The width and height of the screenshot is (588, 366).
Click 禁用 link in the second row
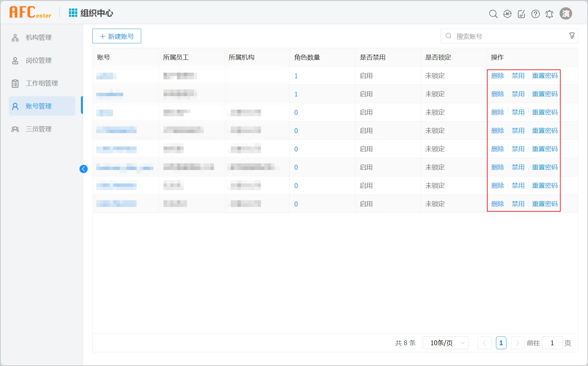coord(518,94)
